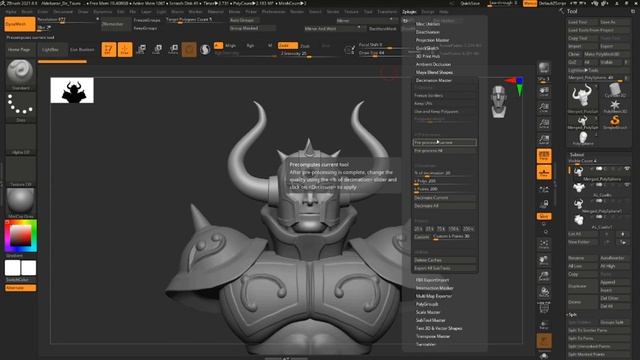This screenshot has width=640, height=360.
Task: Open the Home Page tab
Action: click(x=19, y=49)
